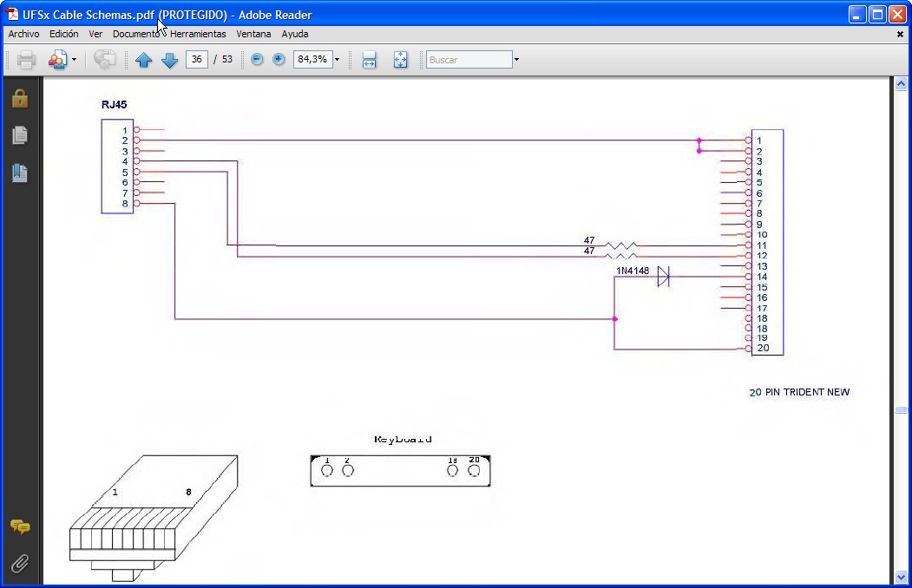
Task: Zoom in with the plus button
Action: (x=279, y=59)
